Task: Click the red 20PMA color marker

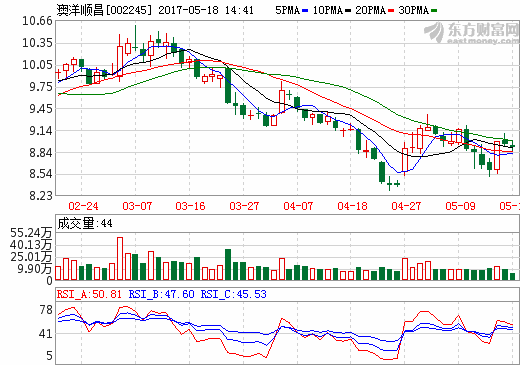Action: tap(391, 11)
